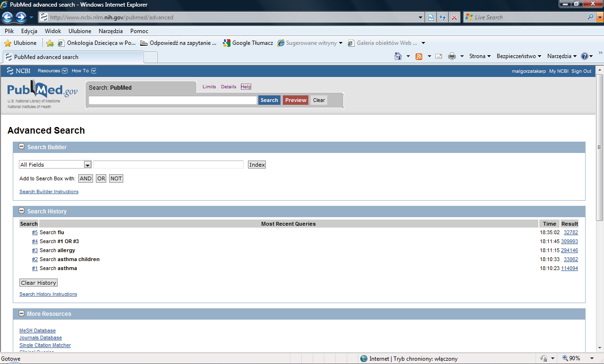
Task: Open the Ulubione favorites star button
Action: [x=20, y=43]
